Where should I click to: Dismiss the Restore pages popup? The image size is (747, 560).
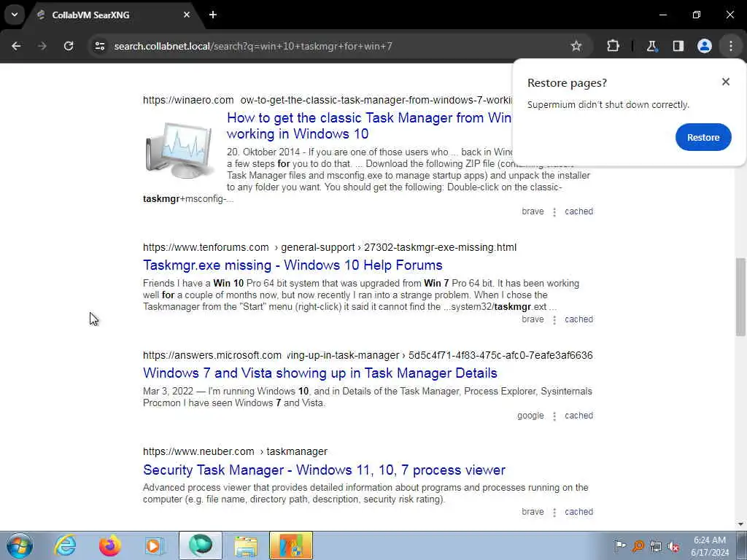click(x=726, y=82)
